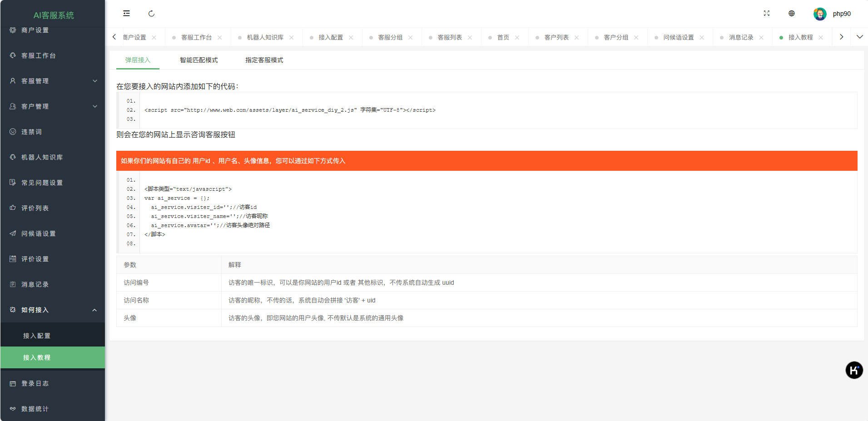Go to 机器人知识库 in the sidebar
The width and height of the screenshot is (868, 421).
point(42,157)
